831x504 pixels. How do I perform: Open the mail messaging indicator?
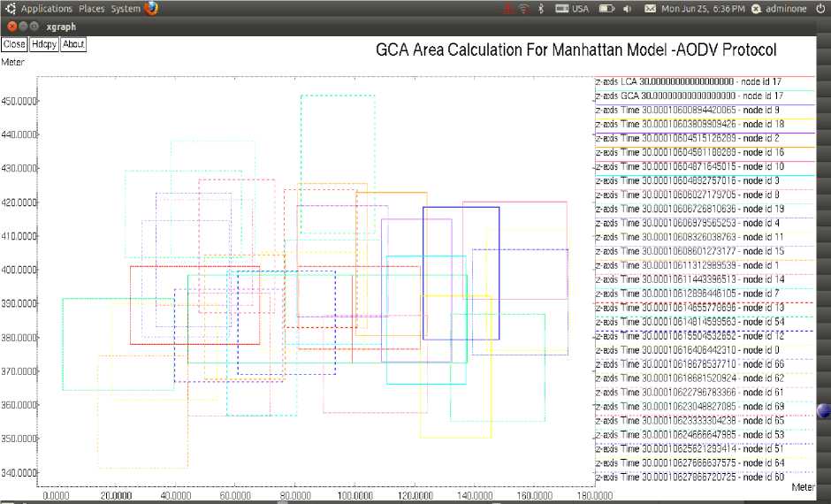point(651,9)
